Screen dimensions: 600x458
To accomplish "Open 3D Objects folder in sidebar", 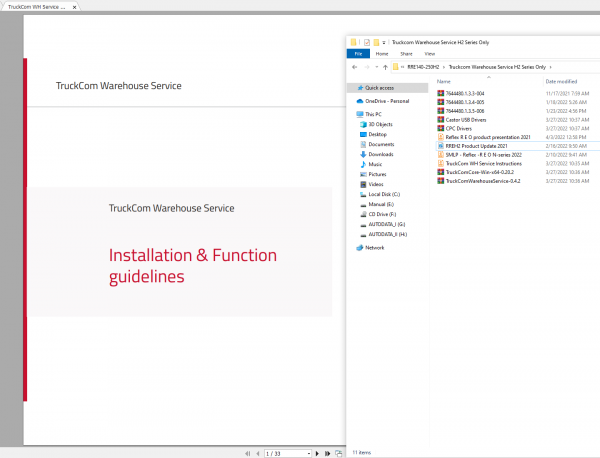I will pos(377,124).
